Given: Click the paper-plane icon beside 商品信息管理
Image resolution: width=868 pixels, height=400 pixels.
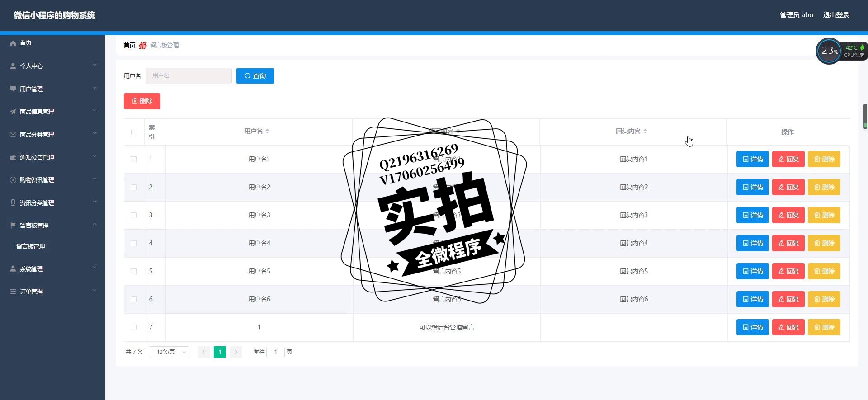Looking at the screenshot, I should pyautogui.click(x=13, y=112).
